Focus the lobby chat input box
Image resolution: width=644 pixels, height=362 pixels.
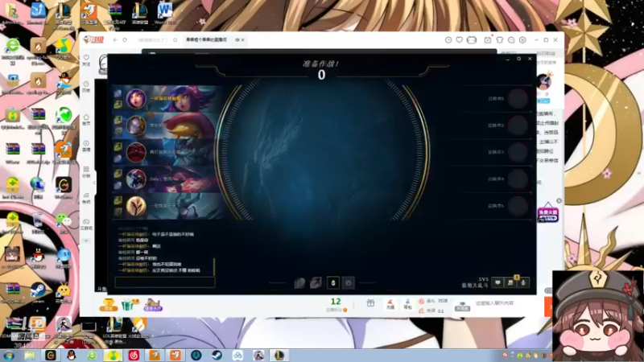[x=165, y=282]
